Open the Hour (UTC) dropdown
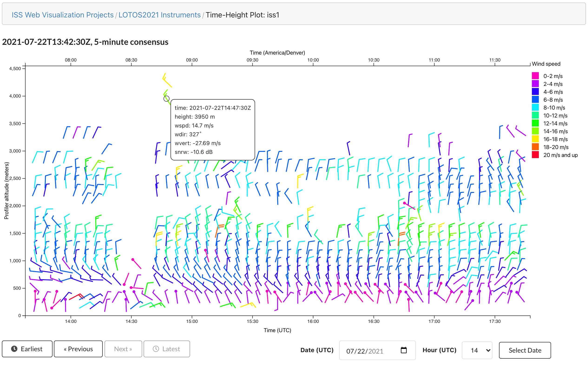The image size is (588, 367). (477, 350)
